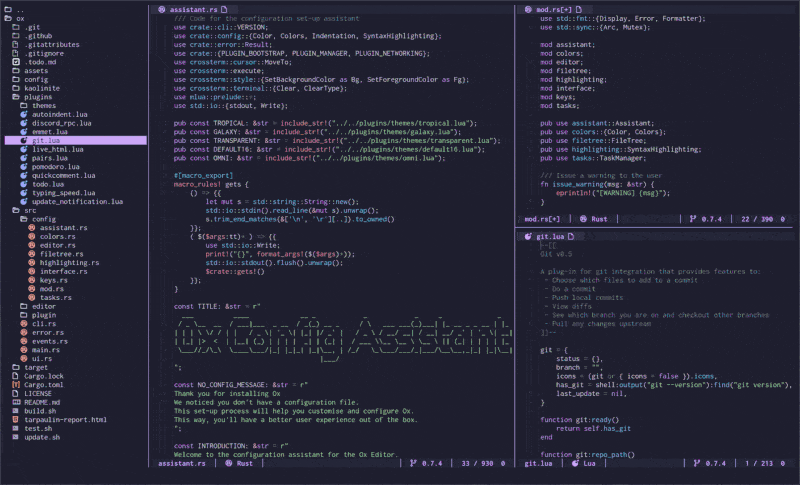Open Cargo.lock in the file tree
Viewport: 800px width, 485px height.
pyautogui.click(x=44, y=376)
